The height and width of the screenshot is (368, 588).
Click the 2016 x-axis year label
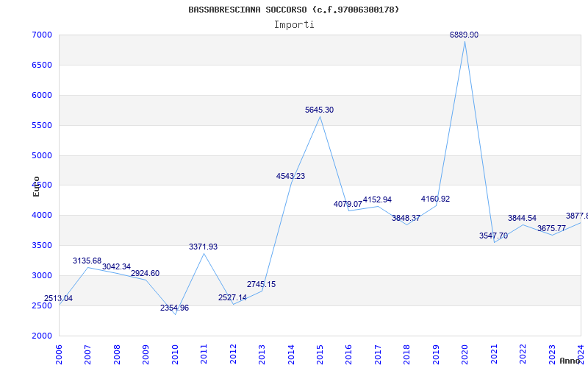(349, 355)
